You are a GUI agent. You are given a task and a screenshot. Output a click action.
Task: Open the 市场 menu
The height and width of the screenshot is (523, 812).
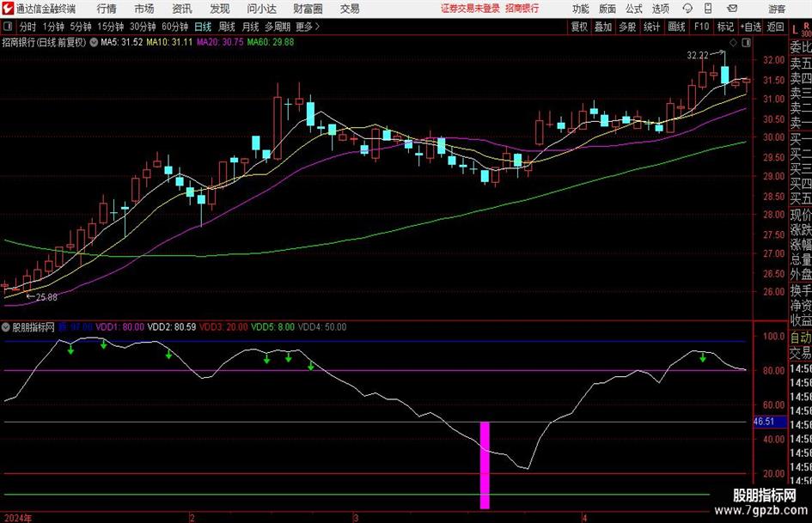click(144, 9)
